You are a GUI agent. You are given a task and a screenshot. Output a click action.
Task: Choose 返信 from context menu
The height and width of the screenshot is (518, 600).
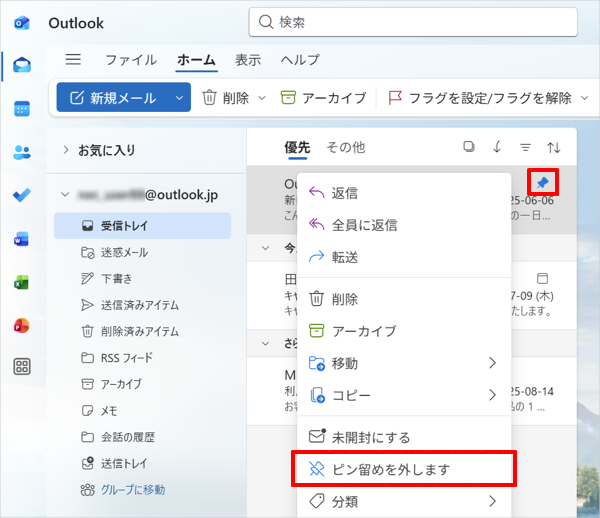pos(404,193)
